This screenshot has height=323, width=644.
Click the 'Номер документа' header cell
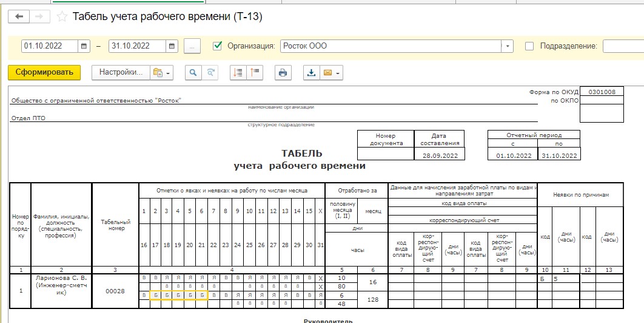(x=386, y=139)
